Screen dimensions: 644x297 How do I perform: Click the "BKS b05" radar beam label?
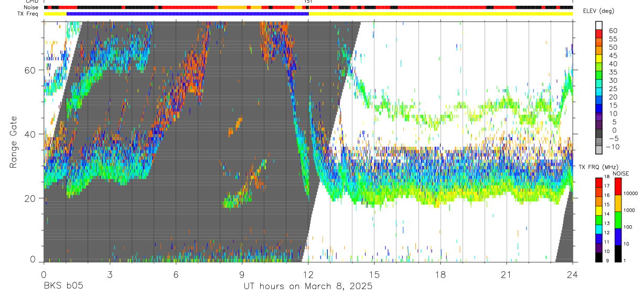tap(63, 286)
